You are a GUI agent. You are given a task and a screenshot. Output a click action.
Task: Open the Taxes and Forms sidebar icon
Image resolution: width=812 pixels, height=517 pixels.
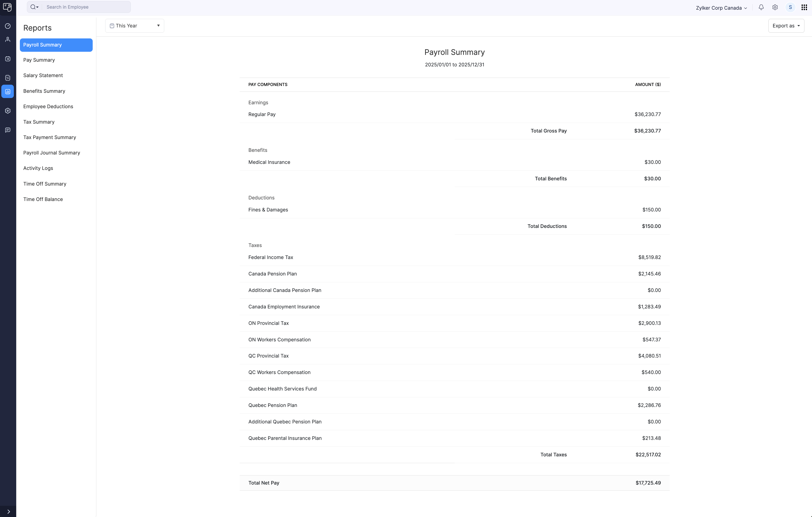coord(8,78)
